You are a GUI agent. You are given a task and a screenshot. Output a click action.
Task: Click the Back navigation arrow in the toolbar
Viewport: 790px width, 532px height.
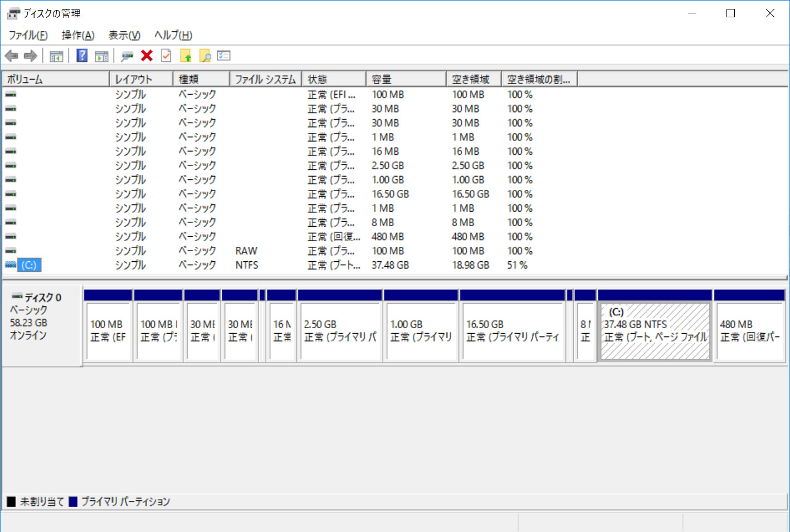pos(12,55)
